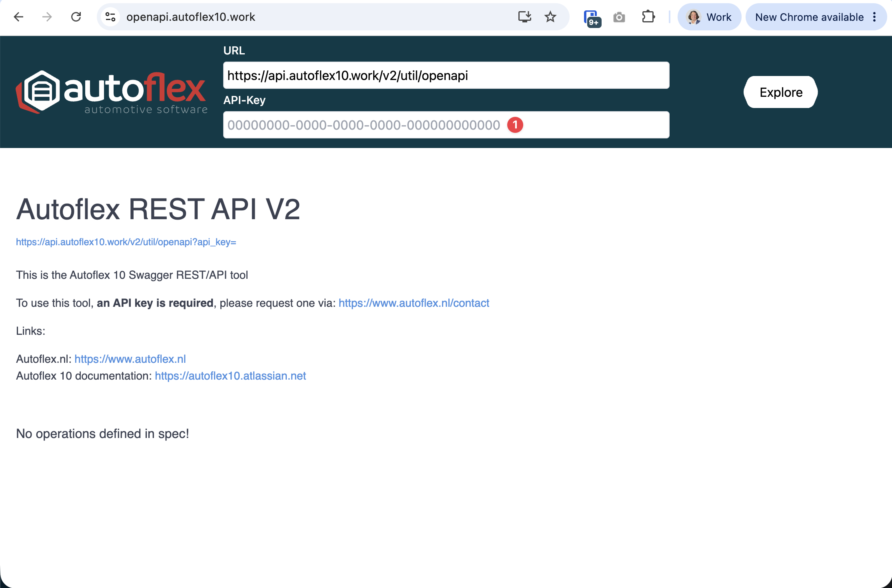The image size is (892, 588).
Task: View site information icon in address bar
Action: click(110, 17)
